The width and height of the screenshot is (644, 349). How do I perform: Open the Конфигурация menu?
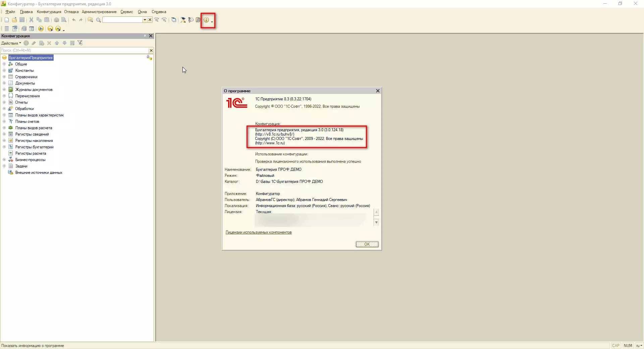click(x=49, y=12)
